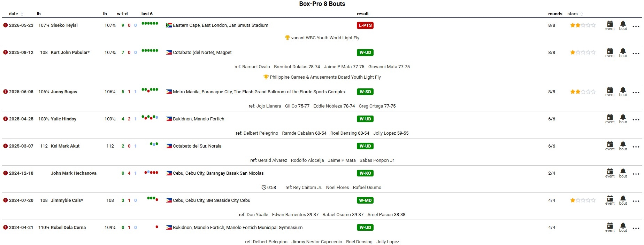Expand ellipsis menu for Robel Dela Cerna row

pyautogui.click(x=636, y=228)
